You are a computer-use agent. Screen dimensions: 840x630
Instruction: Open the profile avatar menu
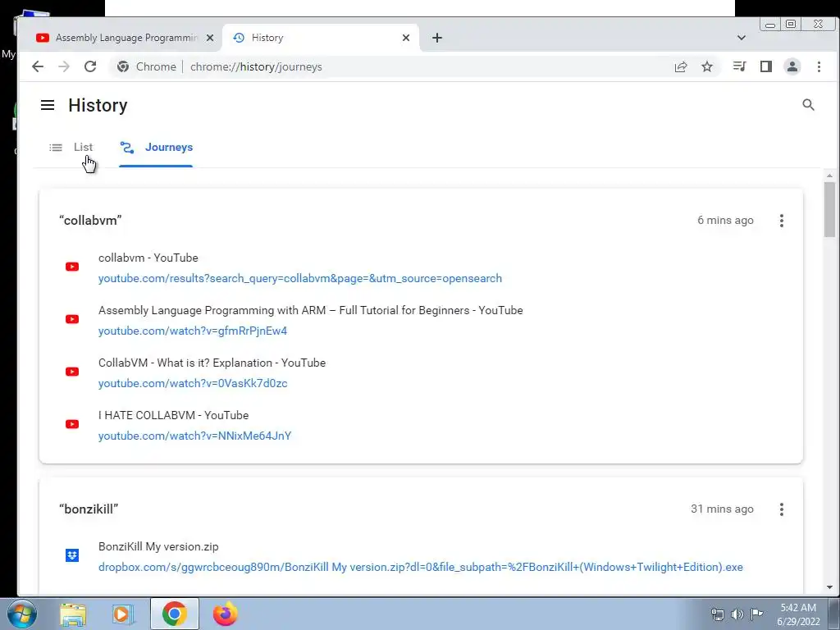pos(792,66)
